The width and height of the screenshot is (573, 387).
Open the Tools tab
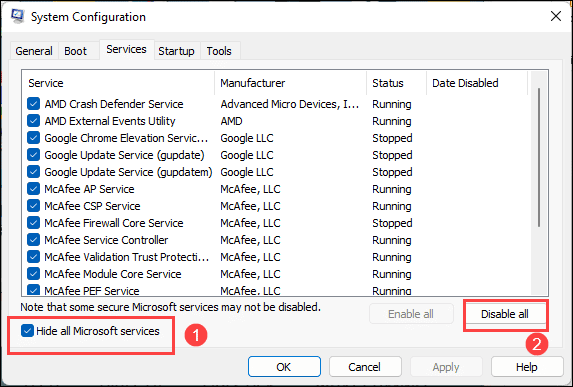[x=219, y=51]
